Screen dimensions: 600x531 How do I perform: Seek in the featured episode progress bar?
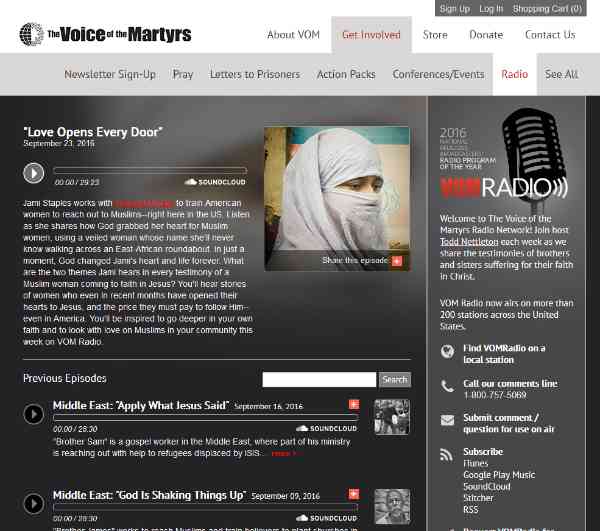pos(150,170)
